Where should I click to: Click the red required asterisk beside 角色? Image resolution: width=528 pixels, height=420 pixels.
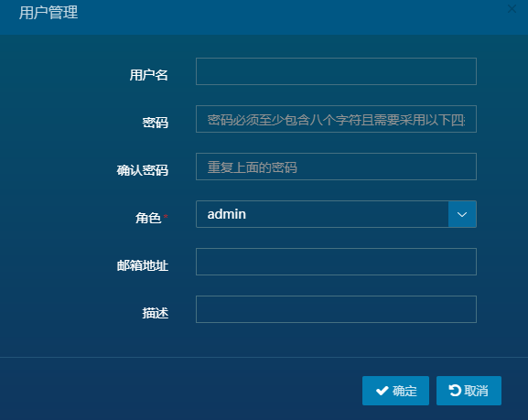pyautogui.click(x=166, y=216)
